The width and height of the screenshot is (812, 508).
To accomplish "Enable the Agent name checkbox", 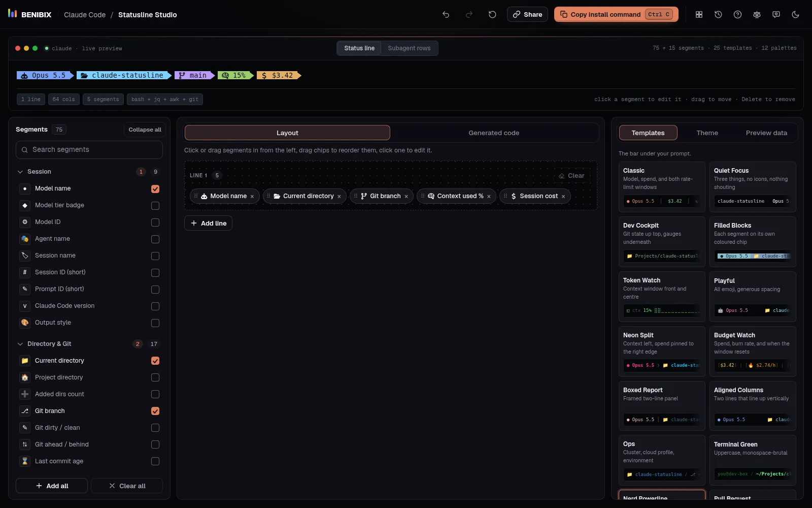I will 155,239.
